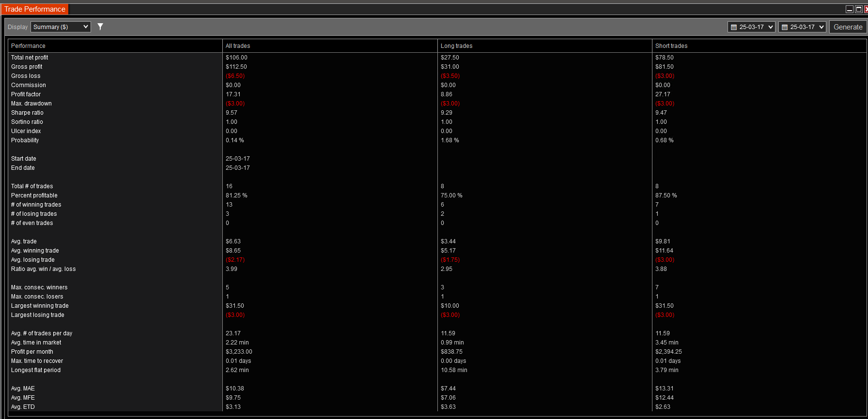The height and width of the screenshot is (419, 868).
Task: Click the start date calendar icon
Action: 733,27
